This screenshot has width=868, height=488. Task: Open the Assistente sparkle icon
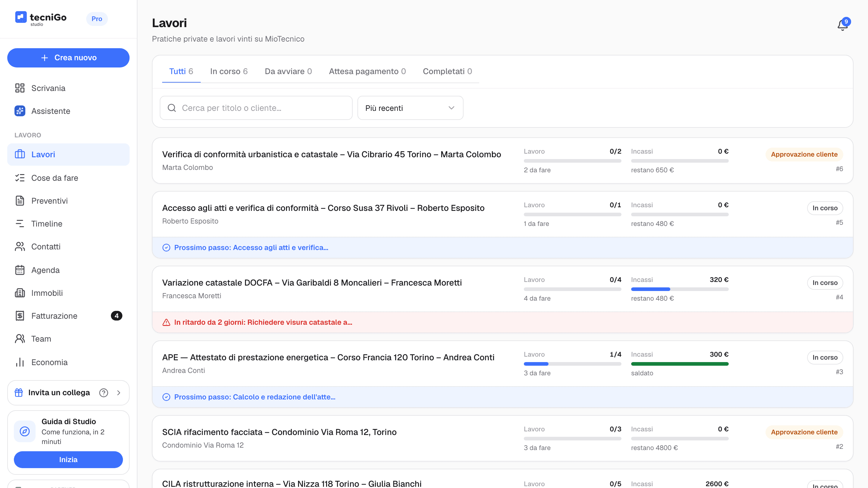pos(20,111)
